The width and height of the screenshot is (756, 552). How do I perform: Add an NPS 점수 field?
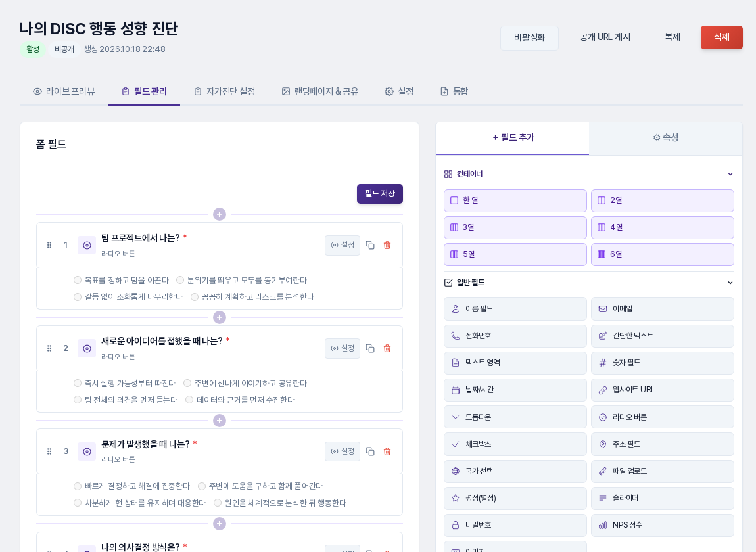coord(663,525)
